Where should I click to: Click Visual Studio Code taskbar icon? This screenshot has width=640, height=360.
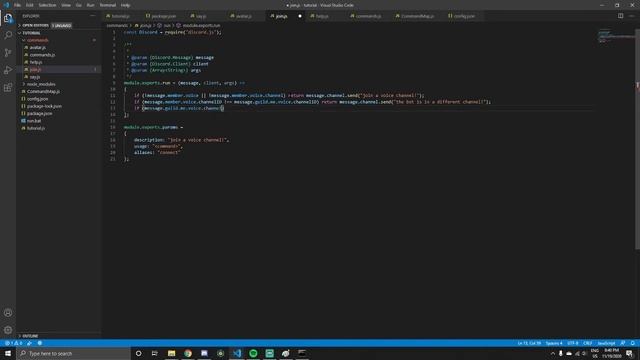237,353
